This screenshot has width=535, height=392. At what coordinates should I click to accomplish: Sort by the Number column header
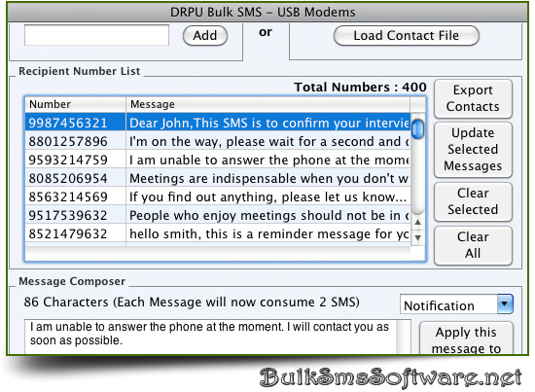point(76,104)
